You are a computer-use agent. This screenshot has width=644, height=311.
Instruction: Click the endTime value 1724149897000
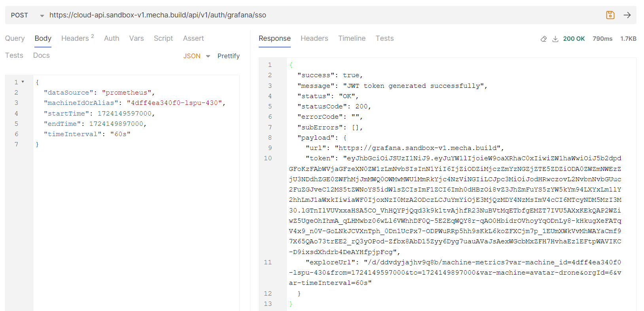pos(116,124)
